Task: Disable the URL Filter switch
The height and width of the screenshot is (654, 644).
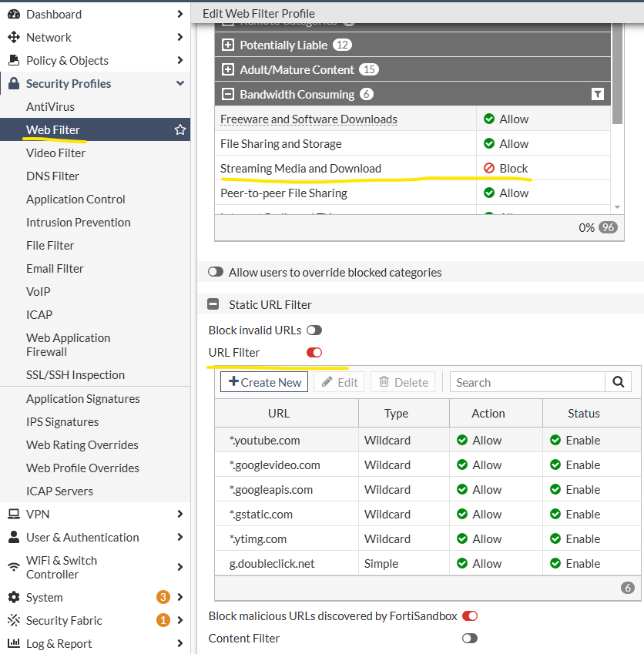Action: click(x=314, y=353)
